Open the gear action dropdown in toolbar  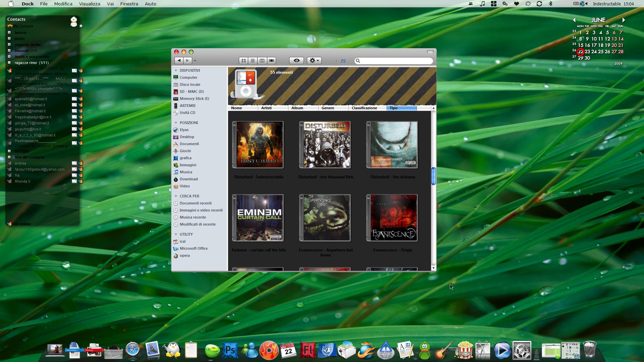[x=314, y=61]
